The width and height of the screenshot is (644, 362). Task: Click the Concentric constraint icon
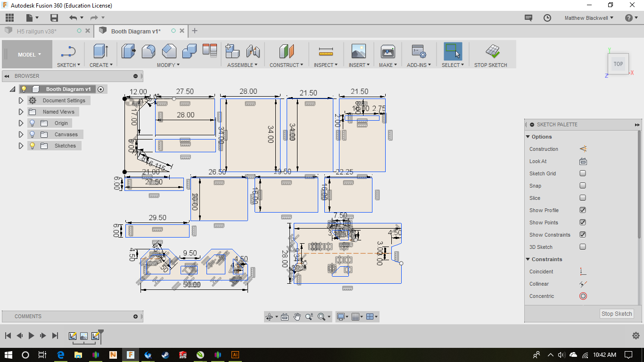pyautogui.click(x=583, y=296)
